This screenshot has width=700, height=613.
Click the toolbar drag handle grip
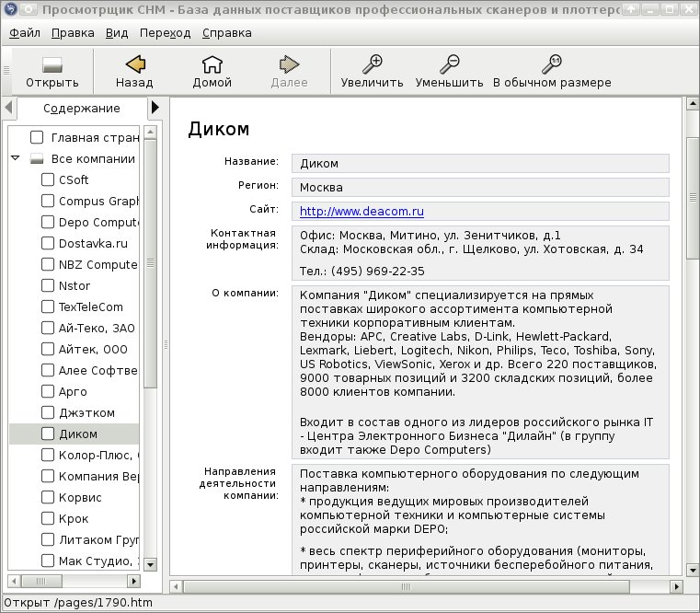[6, 70]
